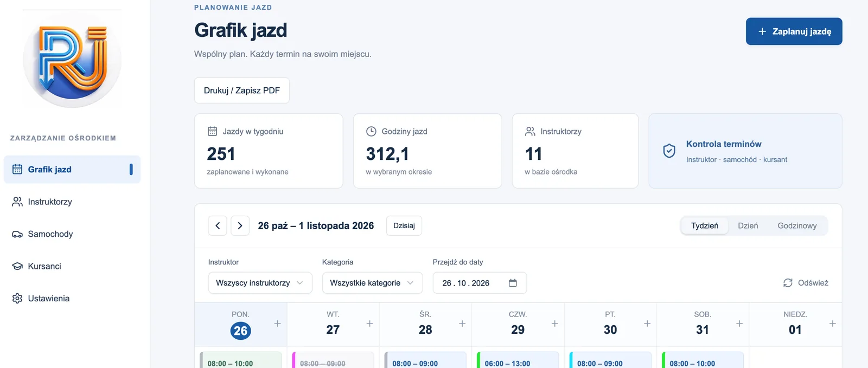Click the Ustawienia gear icon

tap(17, 299)
